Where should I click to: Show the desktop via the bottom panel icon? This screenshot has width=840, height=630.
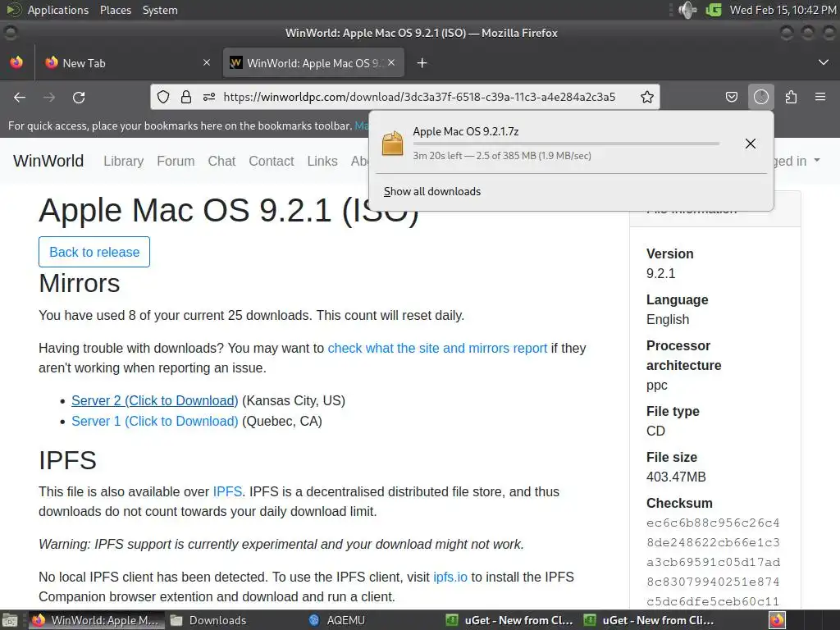coord(10,620)
